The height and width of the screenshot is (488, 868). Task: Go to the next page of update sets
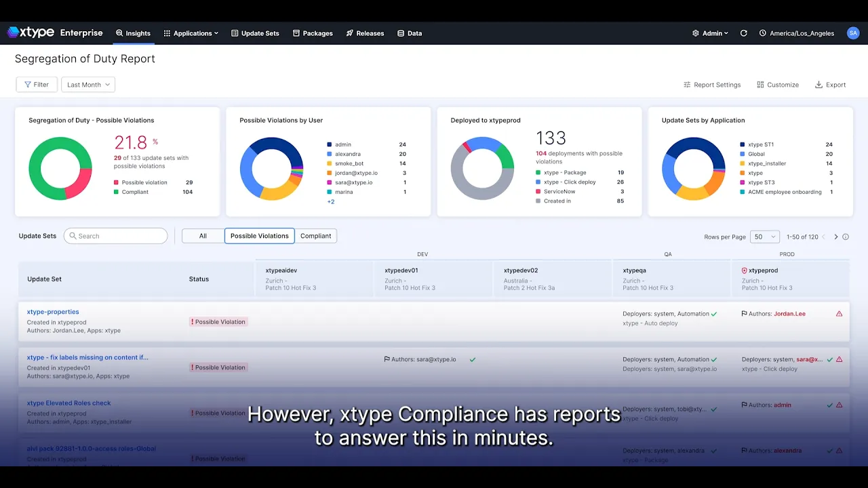click(835, 237)
